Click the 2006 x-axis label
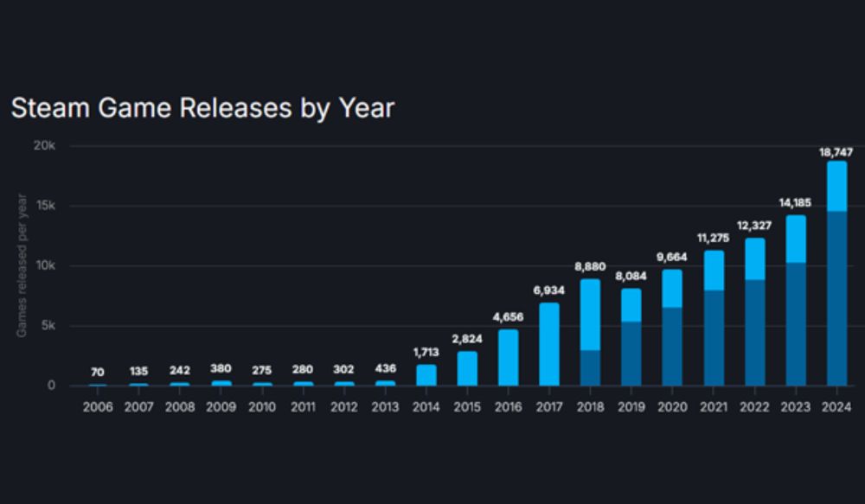The image size is (865, 504). (x=98, y=407)
